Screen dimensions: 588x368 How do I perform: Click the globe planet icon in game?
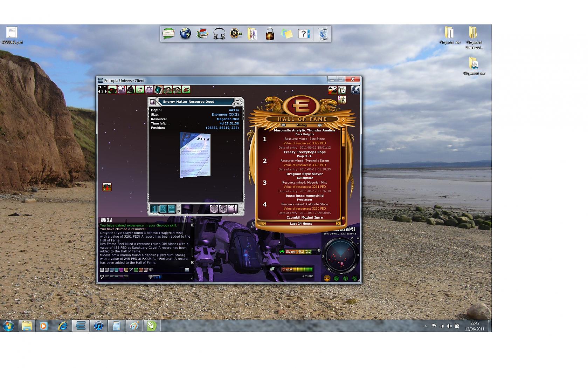click(x=355, y=90)
